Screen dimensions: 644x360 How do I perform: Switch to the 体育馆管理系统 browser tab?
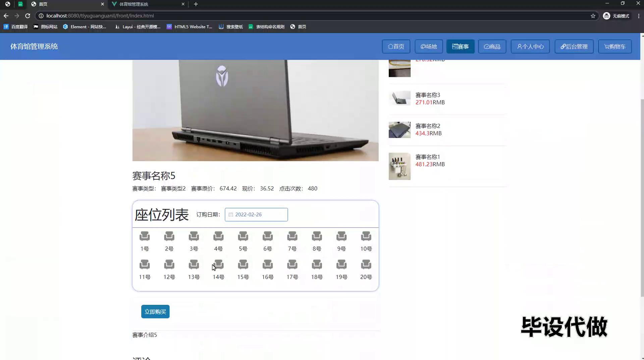point(148,4)
